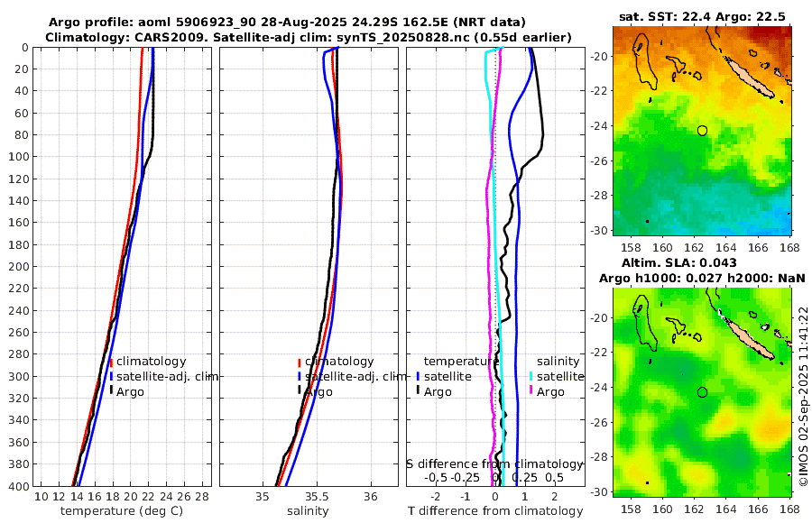Click black Argo legend marker in salinity plot

(300, 391)
